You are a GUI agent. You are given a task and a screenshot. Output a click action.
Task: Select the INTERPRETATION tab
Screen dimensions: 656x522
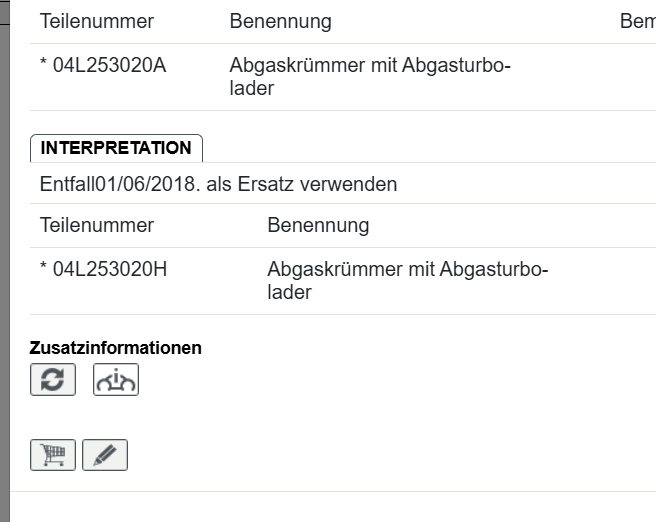116,148
